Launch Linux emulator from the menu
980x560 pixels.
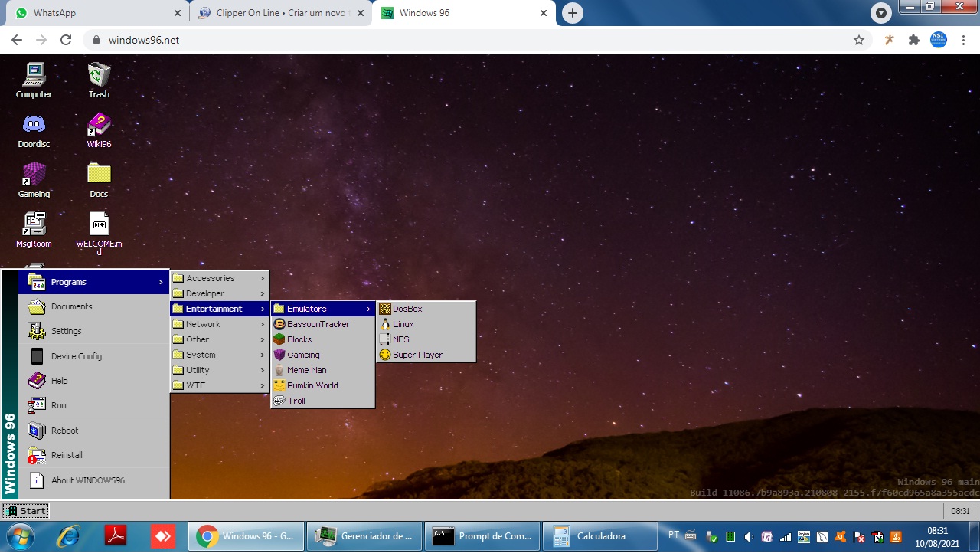point(426,324)
